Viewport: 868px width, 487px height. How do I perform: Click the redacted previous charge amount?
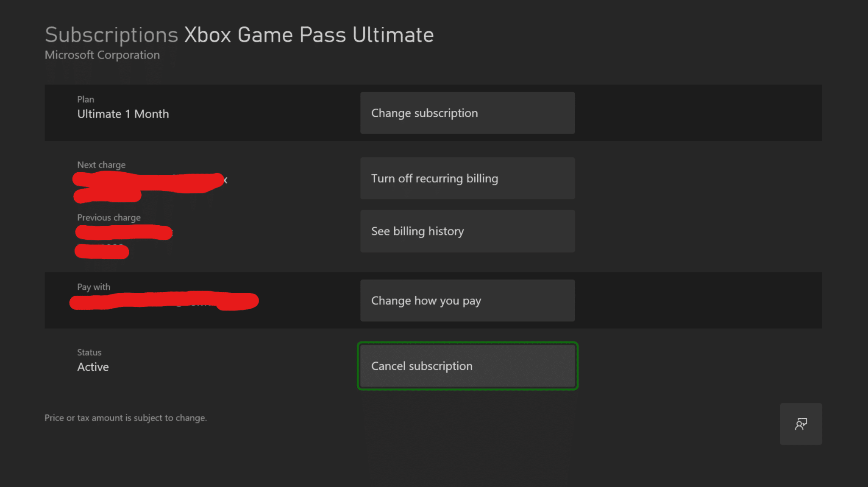click(x=123, y=233)
